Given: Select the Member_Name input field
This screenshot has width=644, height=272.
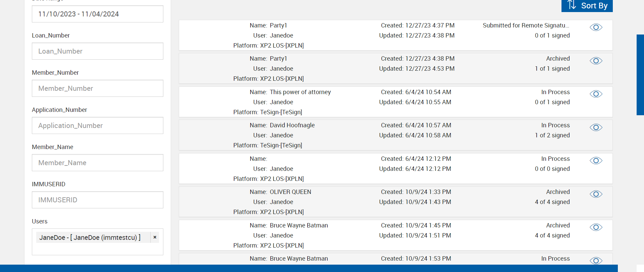Looking at the screenshot, I should [97, 163].
